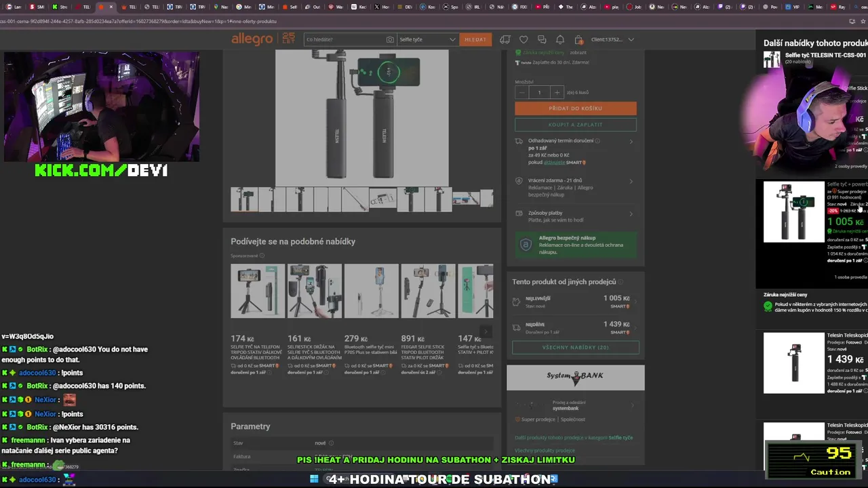Click the HLEDAT search button
The width and height of the screenshot is (868, 488).
(475, 39)
